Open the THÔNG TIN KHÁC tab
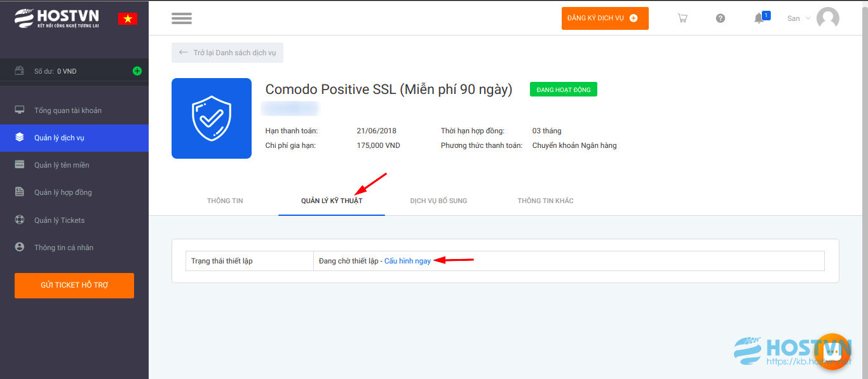The image size is (868, 379). pyautogui.click(x=545, y=201)
